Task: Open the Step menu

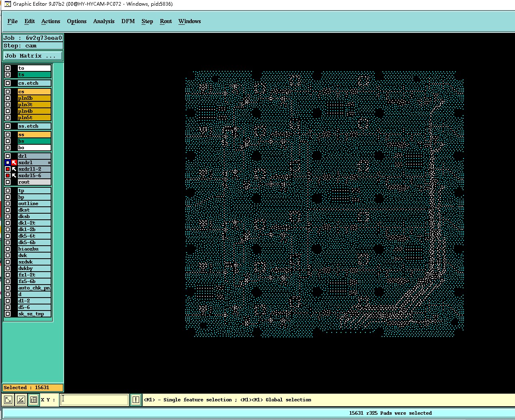Action: coord(147,21)
